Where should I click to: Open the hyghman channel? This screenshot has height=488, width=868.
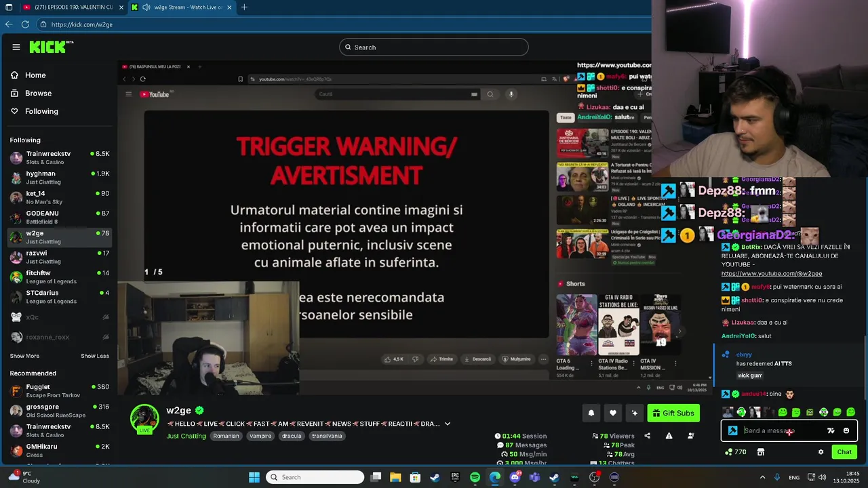(60, 178)
